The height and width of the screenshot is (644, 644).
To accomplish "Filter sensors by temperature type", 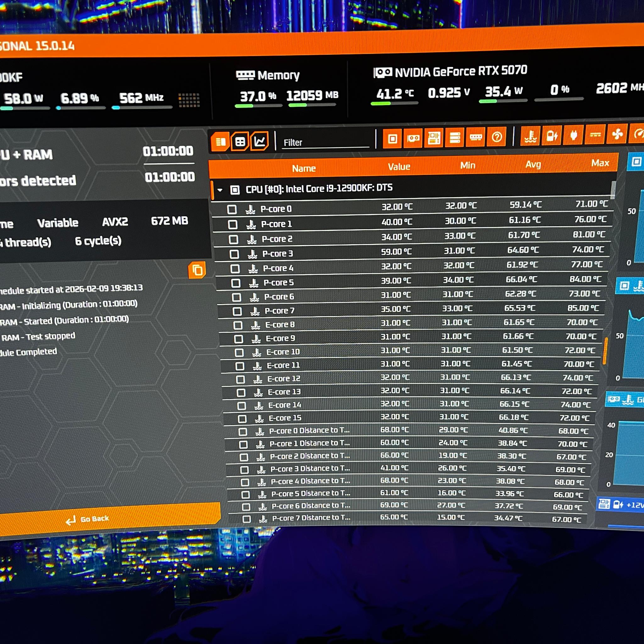I will [x=530, y=136].
